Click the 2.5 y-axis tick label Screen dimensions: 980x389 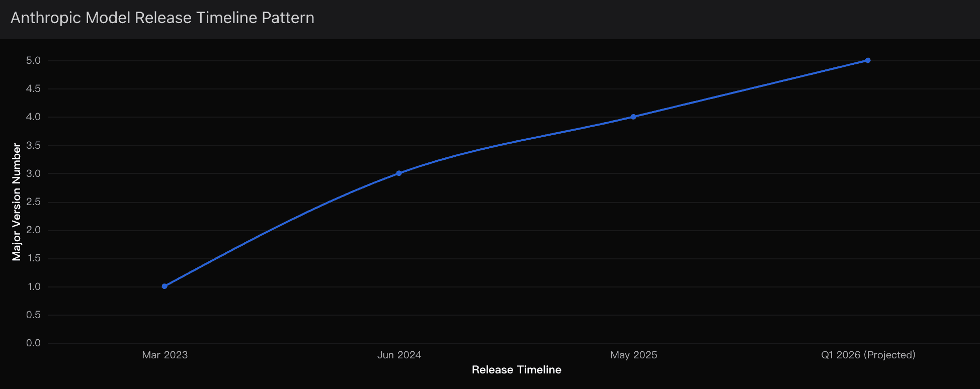33,202
